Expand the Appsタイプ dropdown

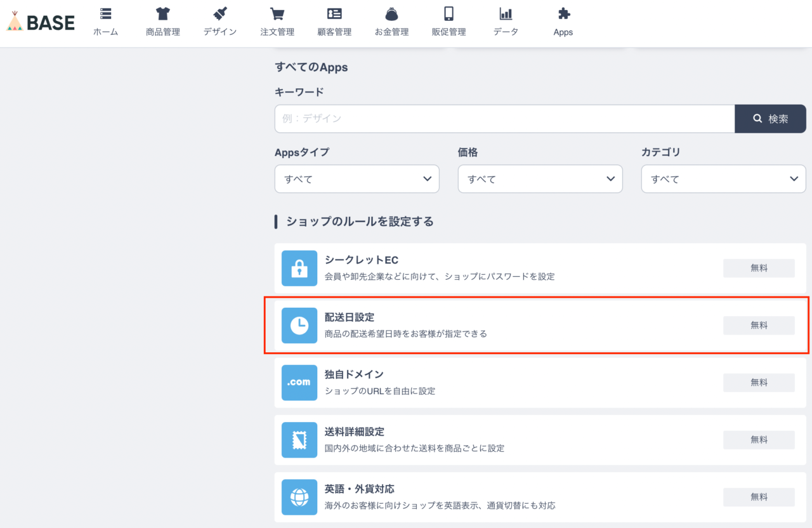coord(357,179)
